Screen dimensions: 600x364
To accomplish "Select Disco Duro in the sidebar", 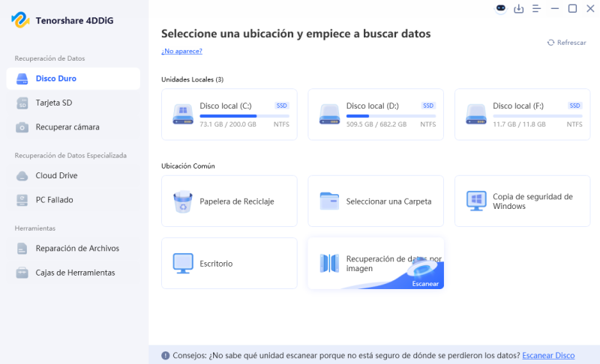I will coord(73,79).
